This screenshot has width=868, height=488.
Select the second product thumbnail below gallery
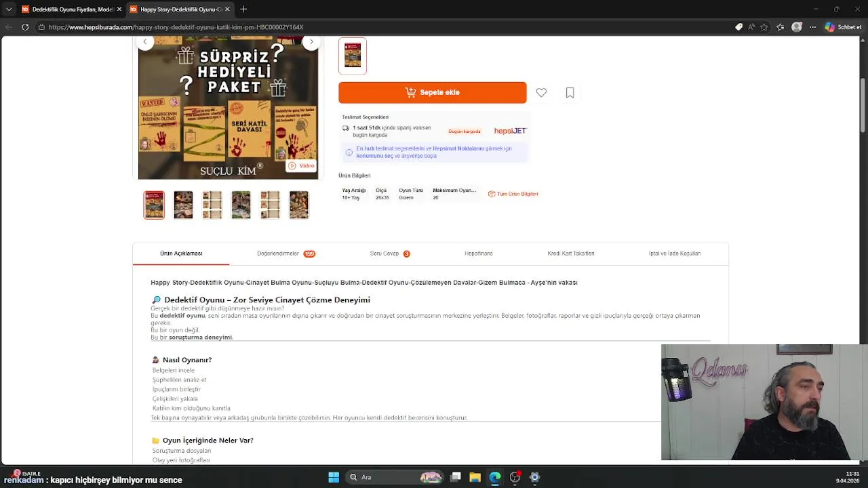[x=183, y=205]
